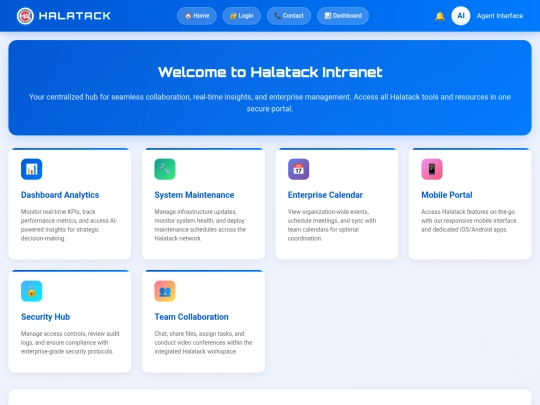Click 'Monitor real-time KPIs' description text
This screenshot has width=540, height=405.
69,225
